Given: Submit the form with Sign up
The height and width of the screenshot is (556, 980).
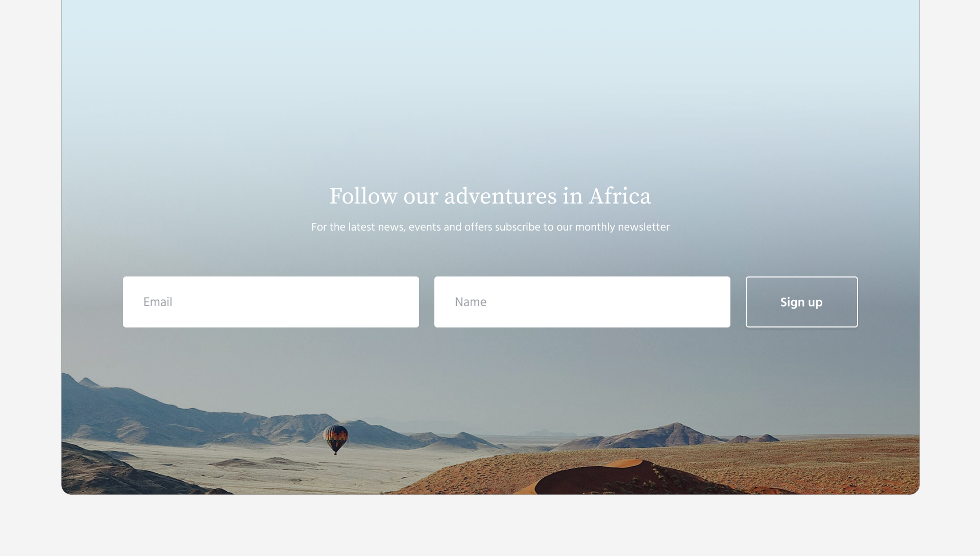Looking at the screenshot, I should [801, 302].
